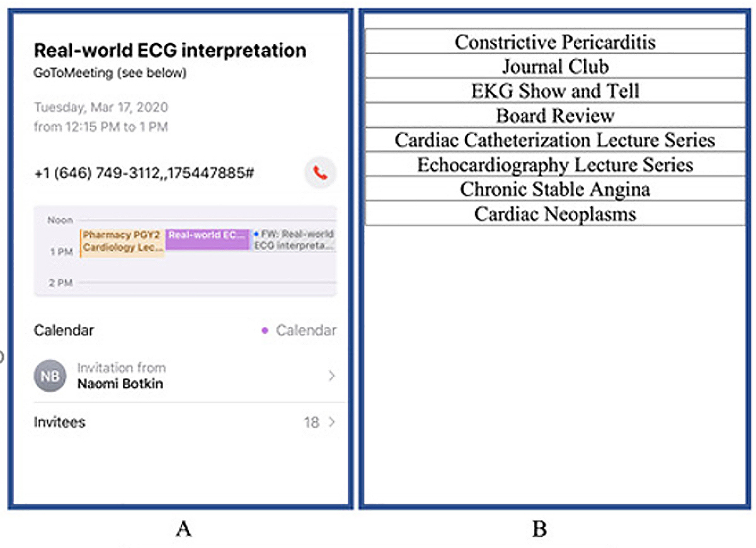Click the Calendar label row
The width and height of the screenshot is (756, 548).
64,331
